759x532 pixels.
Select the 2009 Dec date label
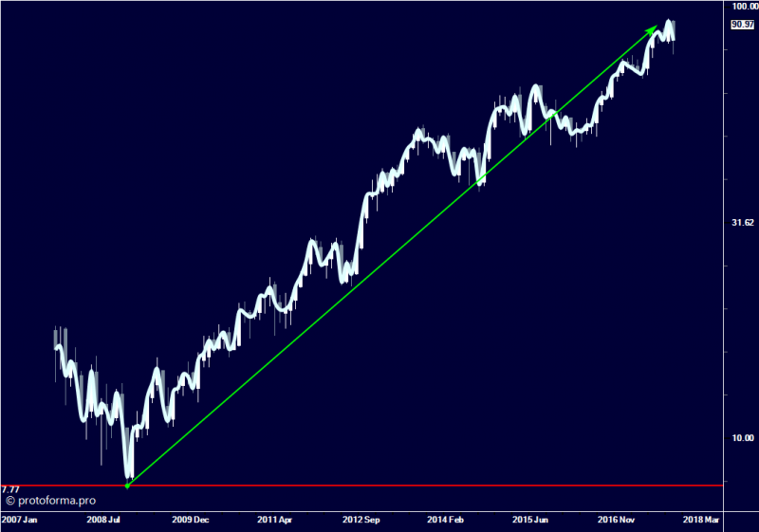coord(192,521)
